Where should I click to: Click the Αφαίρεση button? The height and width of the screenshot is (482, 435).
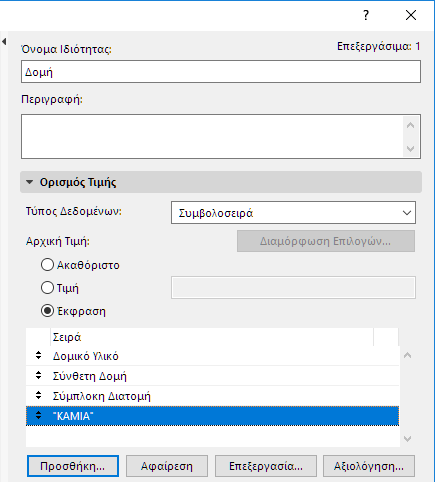point(167,466)
